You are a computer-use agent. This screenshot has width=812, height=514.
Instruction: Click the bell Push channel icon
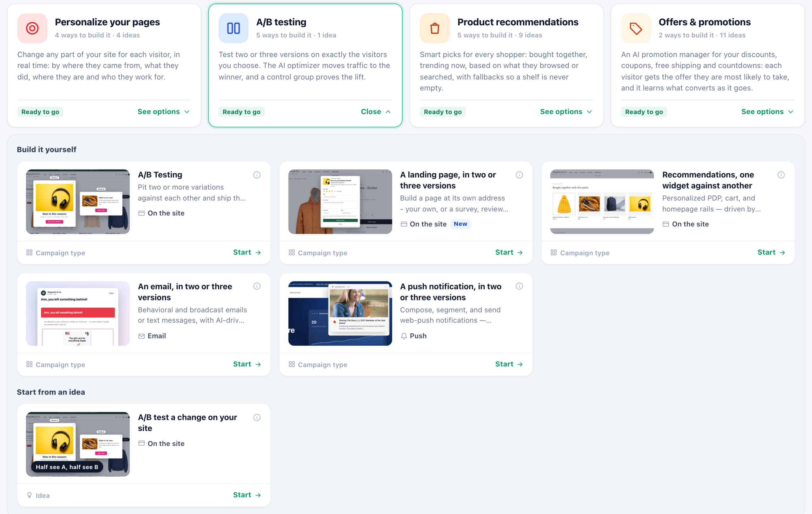[x=404, y=336]
